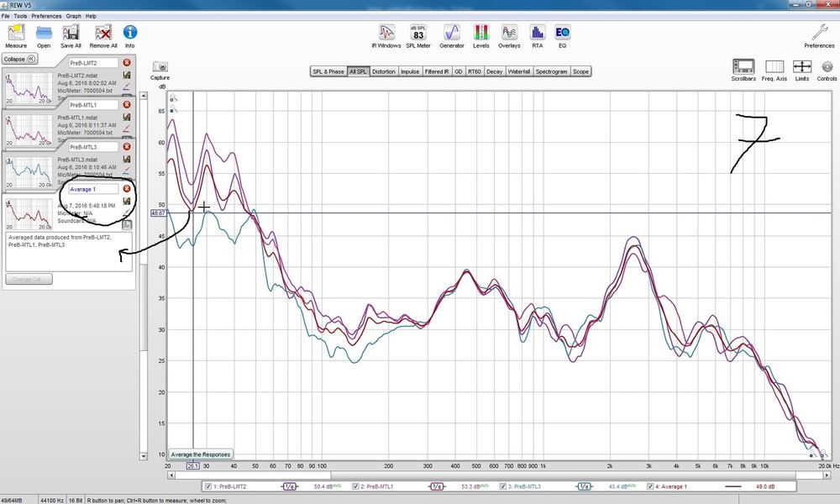840x504 pixels.
Task: Toggle the PreB-MTL3 trace checkbox
Action: pos(503,486)
